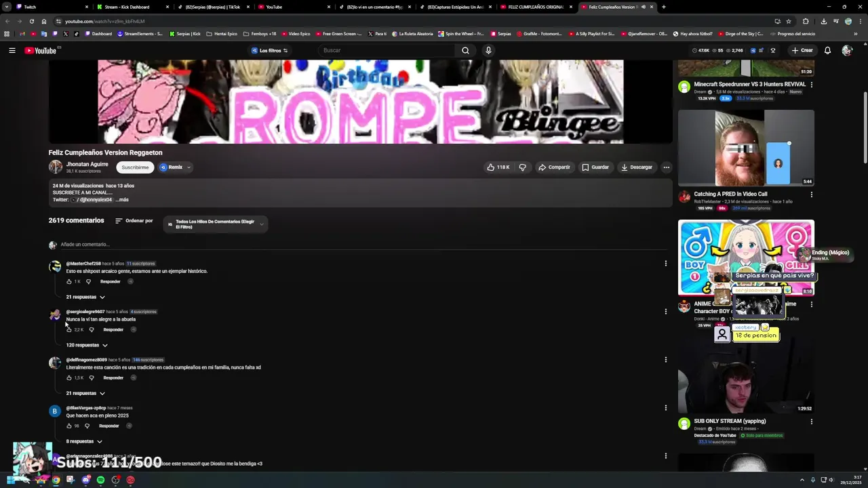Like the video with thumbs up 118 K

(498, 167)
